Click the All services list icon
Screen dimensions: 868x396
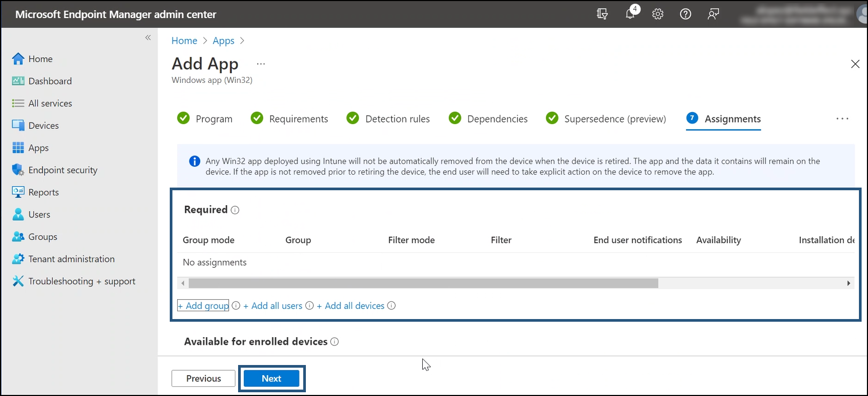[x=18, y=103]
